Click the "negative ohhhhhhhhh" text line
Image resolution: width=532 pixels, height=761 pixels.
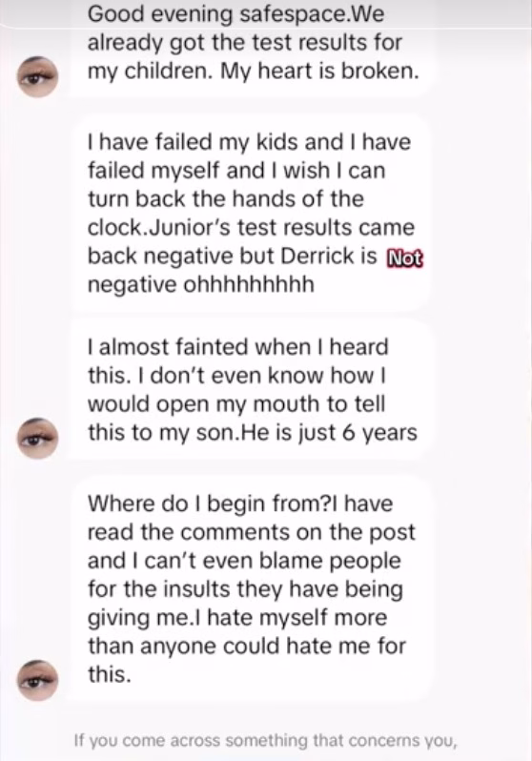(201, 284)
